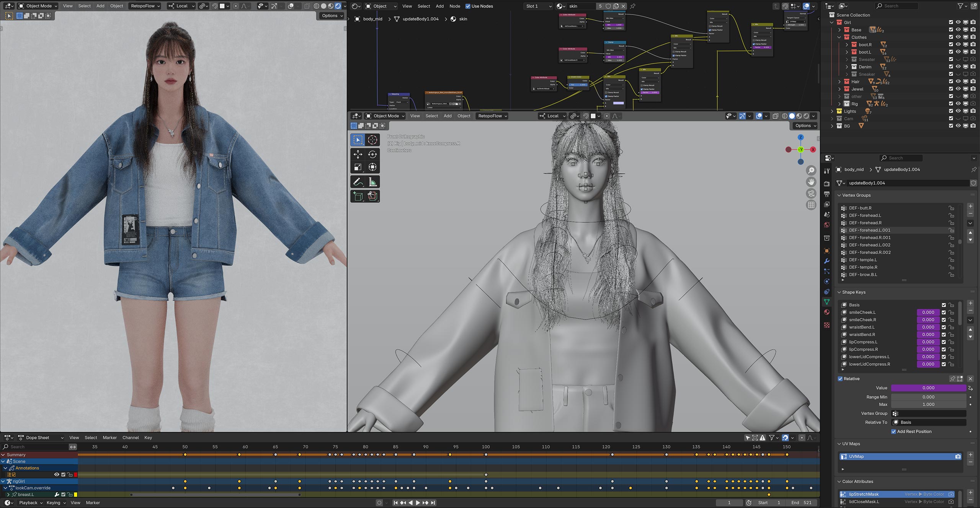The width and height of the screenshot is (980, 508).
Task: Adjust smileCheek.R shape key value slider
Action: (x=928, y=320)
